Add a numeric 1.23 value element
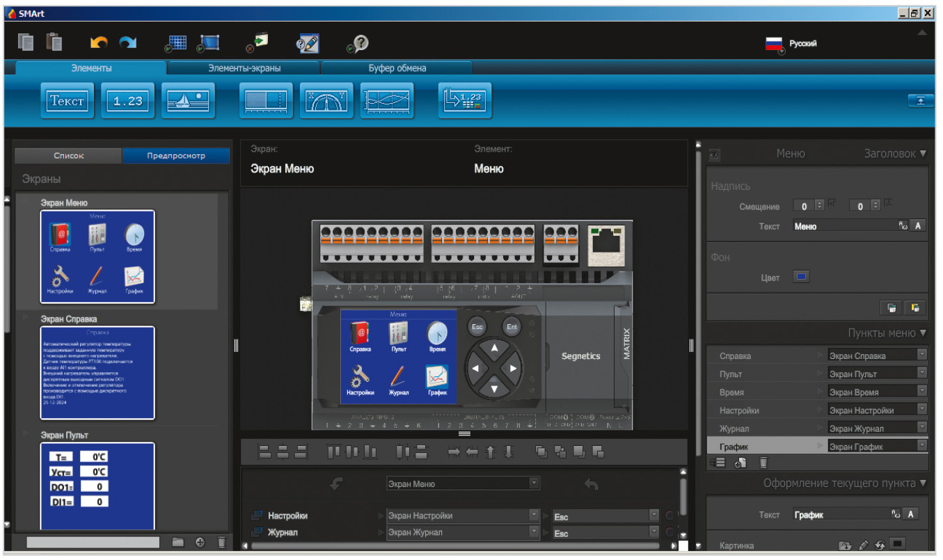The width and height of the screenshot is (943, 560). point(127,101)
